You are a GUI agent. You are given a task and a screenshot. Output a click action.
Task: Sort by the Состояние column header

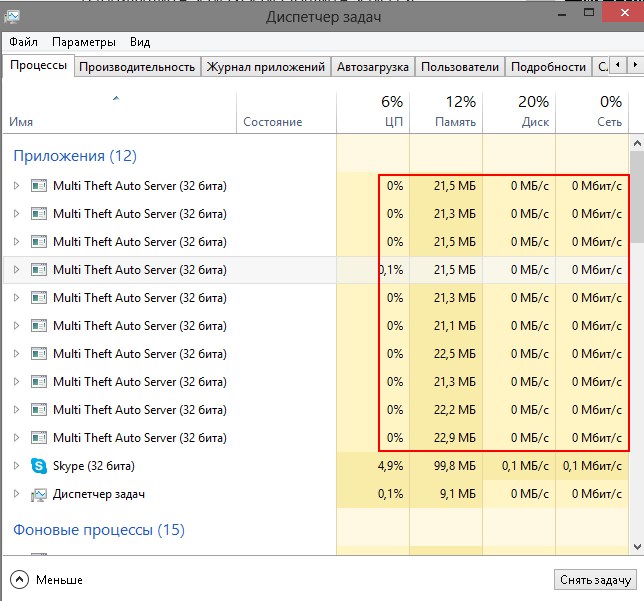pyautogui.click(x=286, y=112)
